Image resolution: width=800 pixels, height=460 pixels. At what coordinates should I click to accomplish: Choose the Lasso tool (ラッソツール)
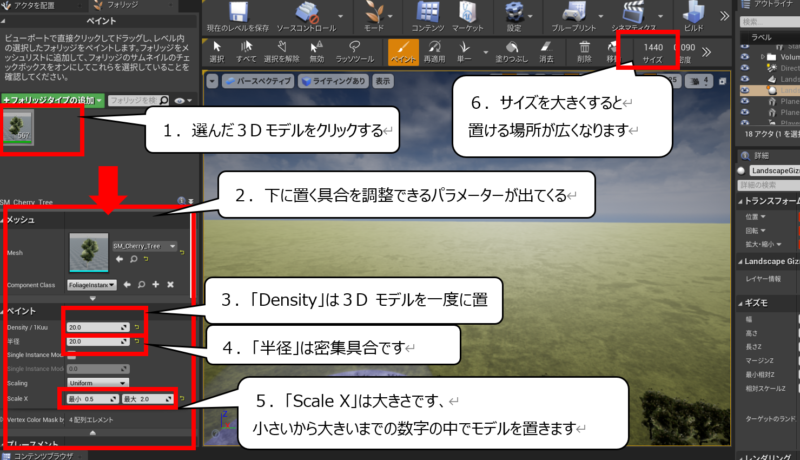pos(355,52)
